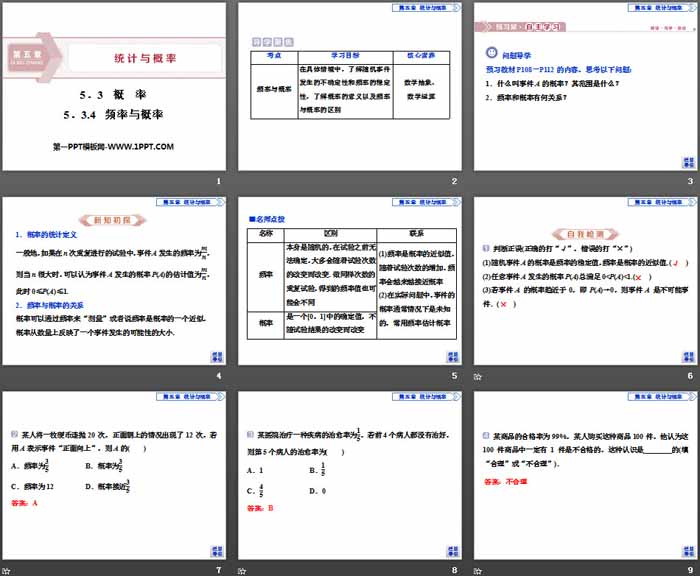Screen dimensions: 700x576
Task: Click the animation star under slide 9
Action: (x=478, y=569)
